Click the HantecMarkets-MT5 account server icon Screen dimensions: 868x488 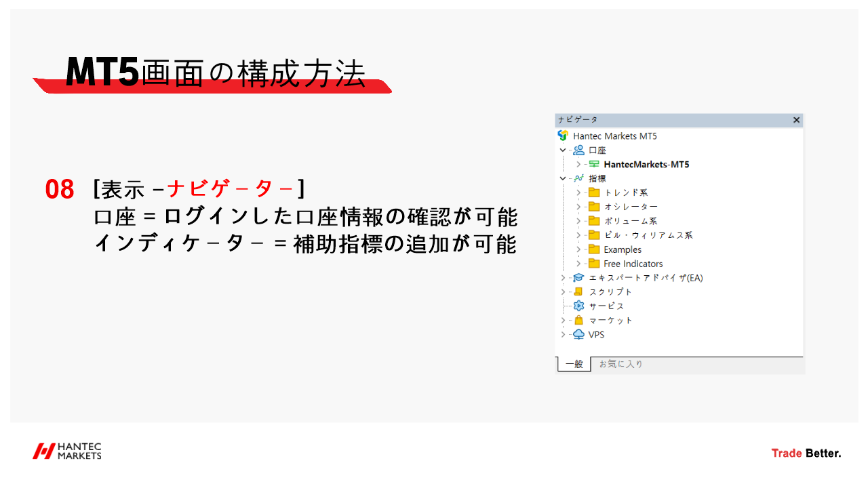[594, 165]
